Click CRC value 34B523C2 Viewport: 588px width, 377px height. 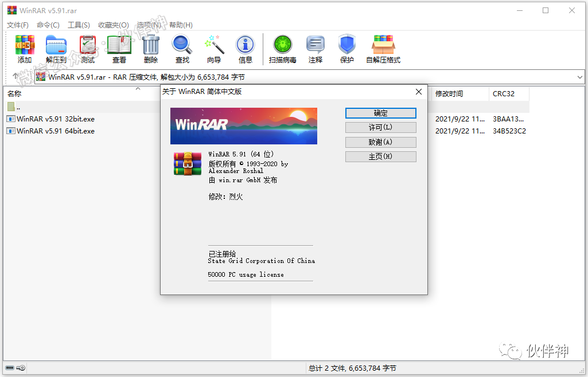point(509,131)
